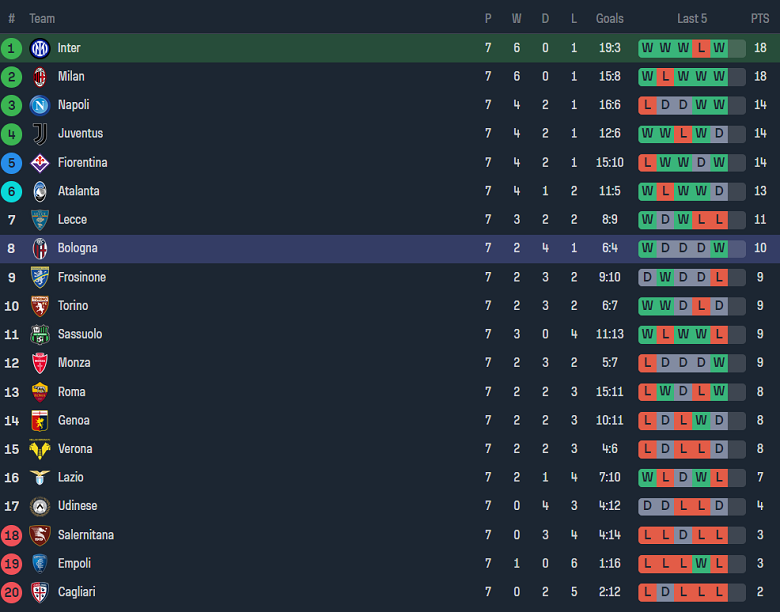
Task: Click the Roma club crest
Action: click(x=40, y=392)
